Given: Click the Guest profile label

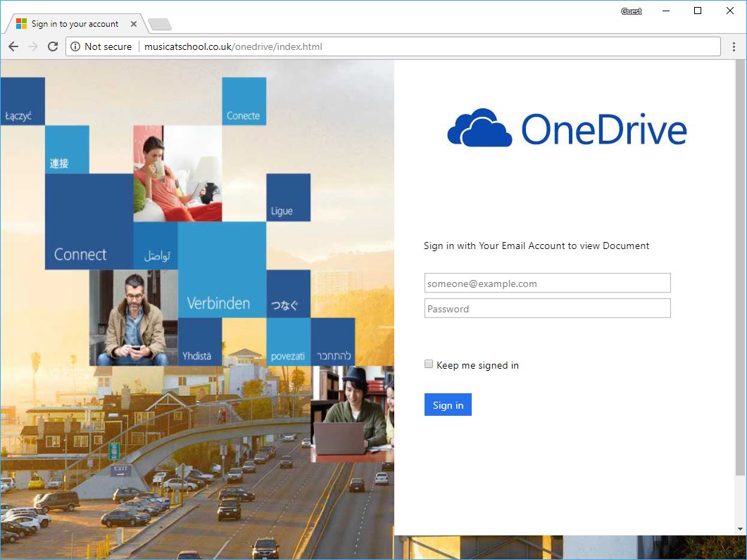Looking at the screenshot, I should click(632, 11).
